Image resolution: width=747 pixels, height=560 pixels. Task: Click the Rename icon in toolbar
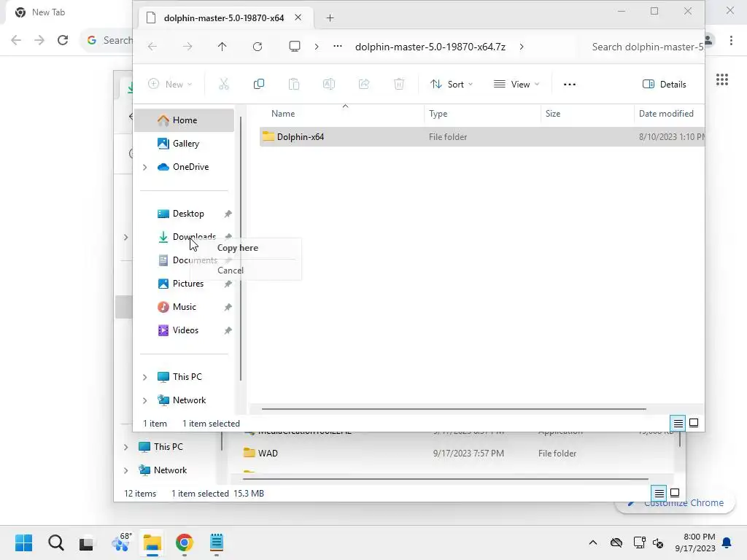329,85
